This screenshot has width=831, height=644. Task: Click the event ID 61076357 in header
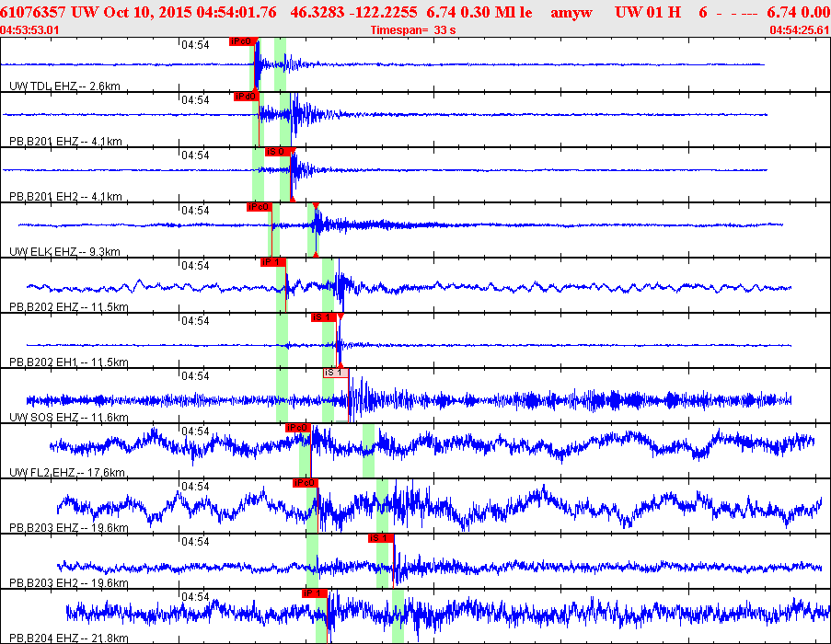33,12
